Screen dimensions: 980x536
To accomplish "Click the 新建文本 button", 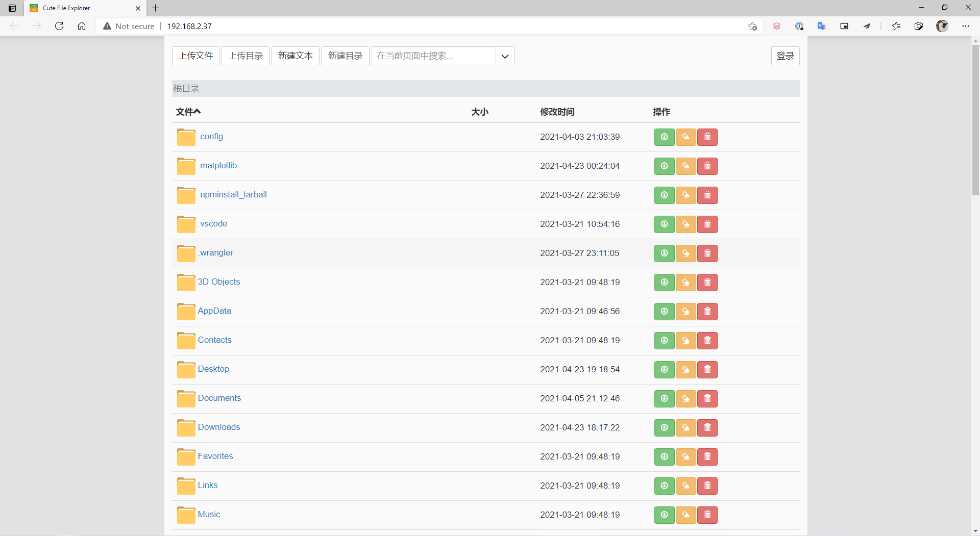I will 296,56.
